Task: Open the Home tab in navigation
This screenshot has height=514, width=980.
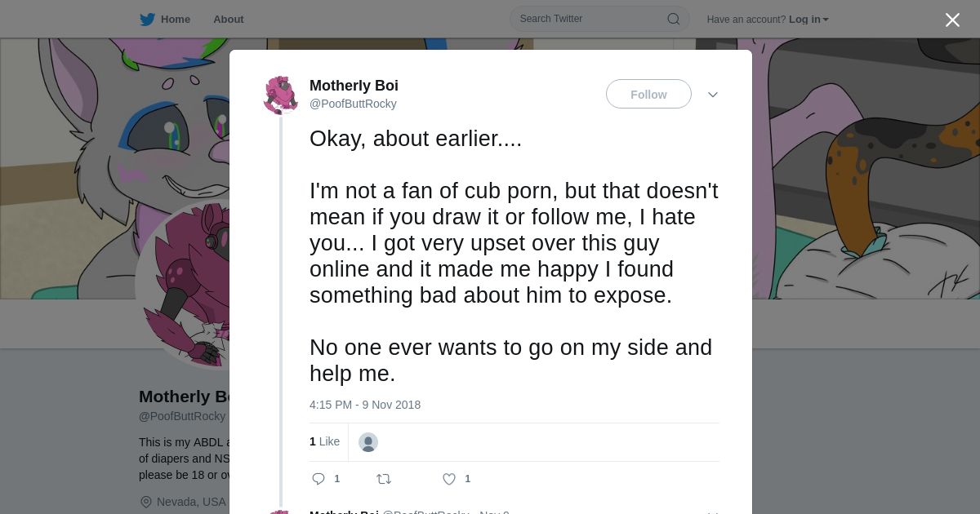Action: tap(175, 20)
